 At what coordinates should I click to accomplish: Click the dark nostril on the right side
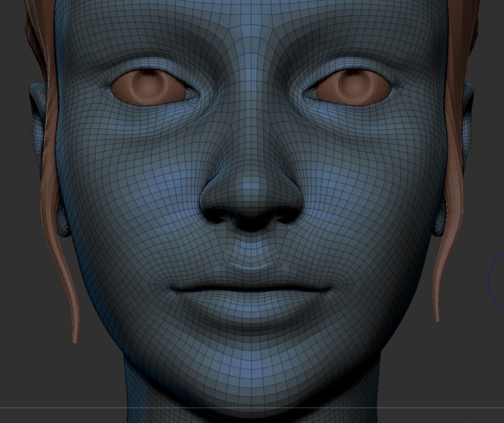pos(286,215)
